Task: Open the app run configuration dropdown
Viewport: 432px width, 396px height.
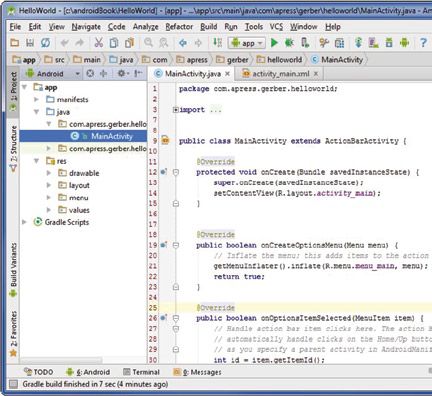Action: coord(247,43)
